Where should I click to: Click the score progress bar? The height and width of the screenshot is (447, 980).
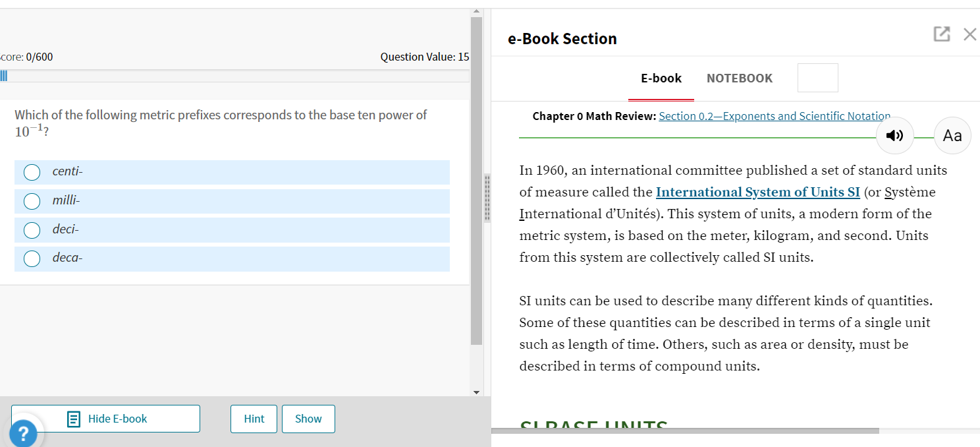(x=234, y=76)
